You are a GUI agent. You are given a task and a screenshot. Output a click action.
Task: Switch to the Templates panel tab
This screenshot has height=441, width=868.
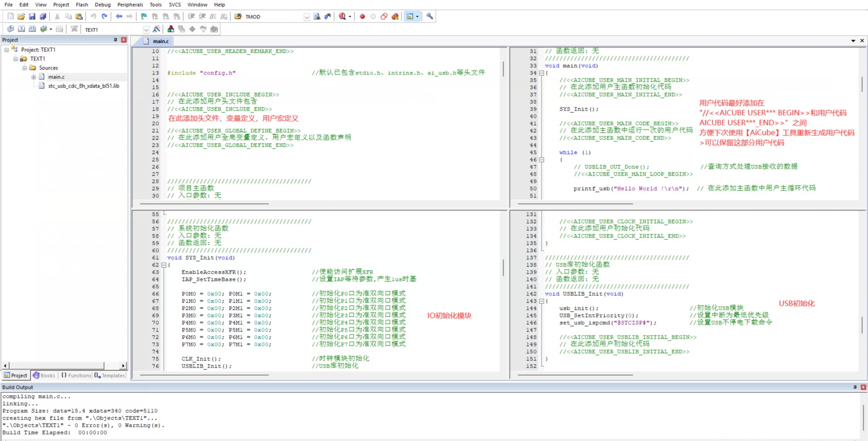coord(110,375)
